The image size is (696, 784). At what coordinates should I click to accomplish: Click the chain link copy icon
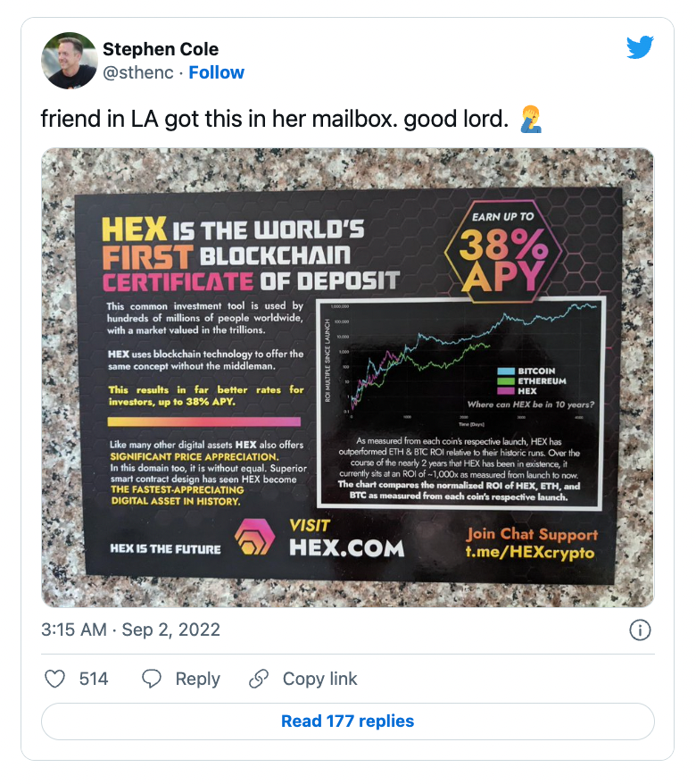point(259,679)
